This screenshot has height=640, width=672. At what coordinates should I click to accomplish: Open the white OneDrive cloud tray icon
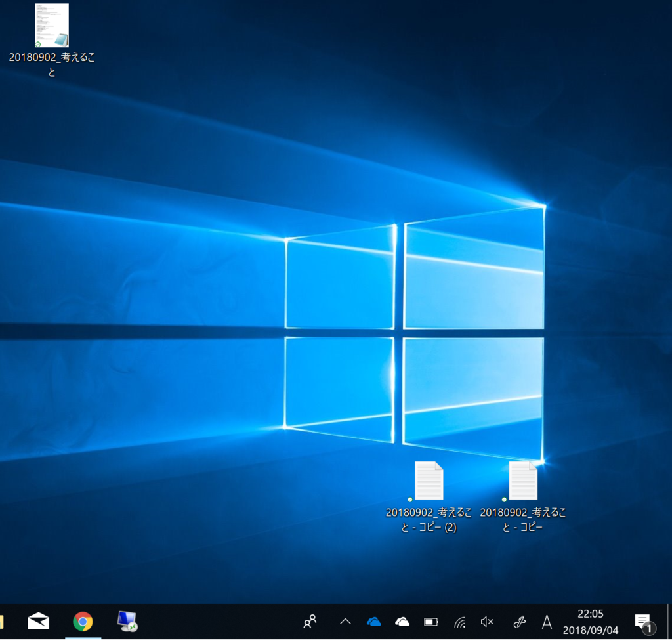pos(402,622)
